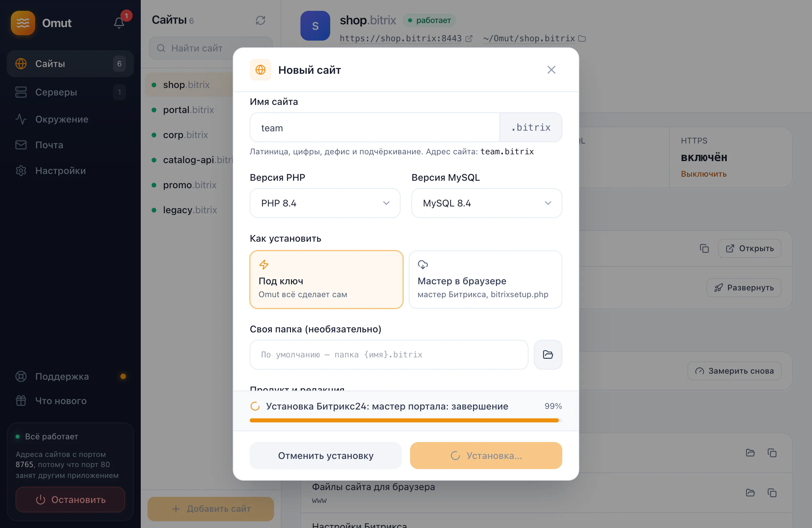Open Почта section
The width and height of the screenshot is (812, 528).
[70, 145]
